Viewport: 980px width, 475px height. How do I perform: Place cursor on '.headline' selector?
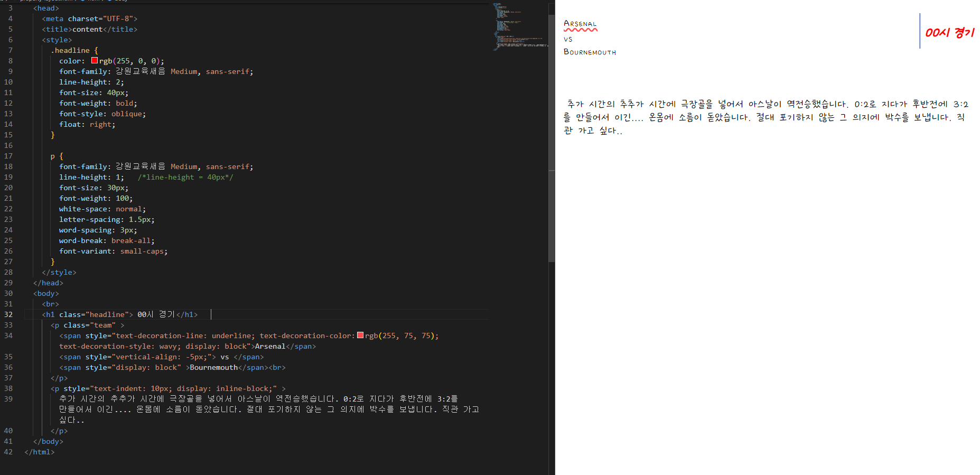point(70,50)
